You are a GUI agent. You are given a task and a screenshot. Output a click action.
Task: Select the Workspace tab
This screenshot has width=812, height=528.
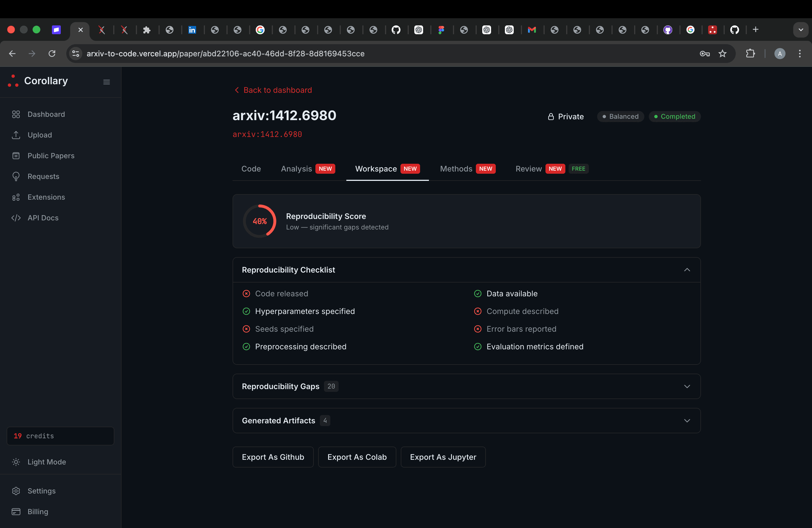[387, 169]
